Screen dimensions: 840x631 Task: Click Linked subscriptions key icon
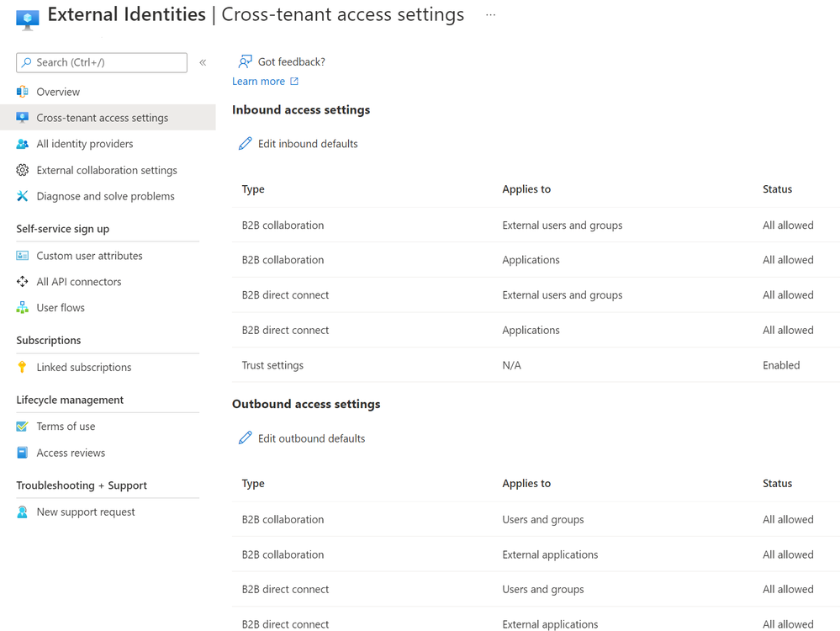click(22, 367)
